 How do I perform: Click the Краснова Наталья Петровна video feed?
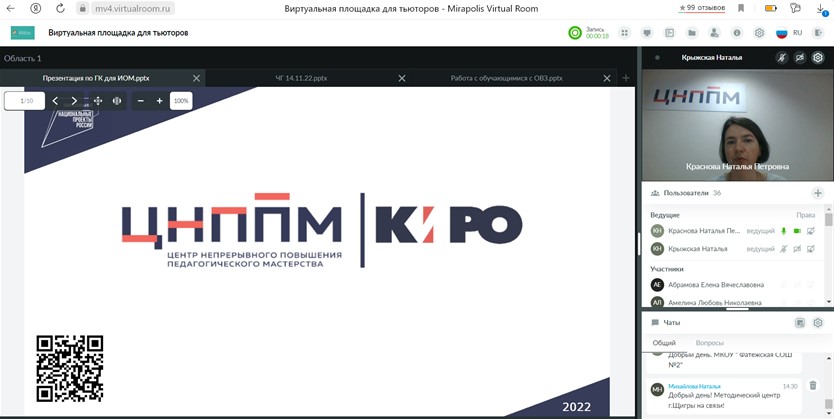coord(737,125)
